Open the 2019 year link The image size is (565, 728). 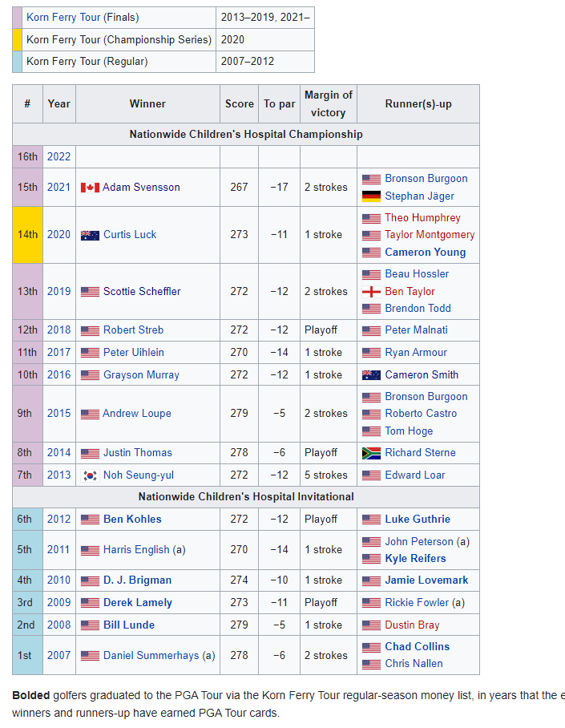pos(59,291)
